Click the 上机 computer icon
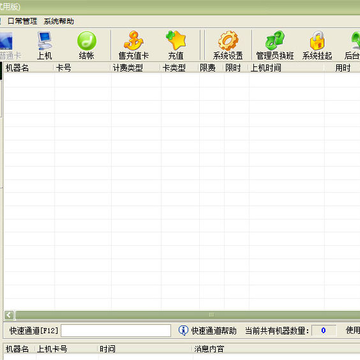This screenshot has width=360, height=360. (44, 41)
